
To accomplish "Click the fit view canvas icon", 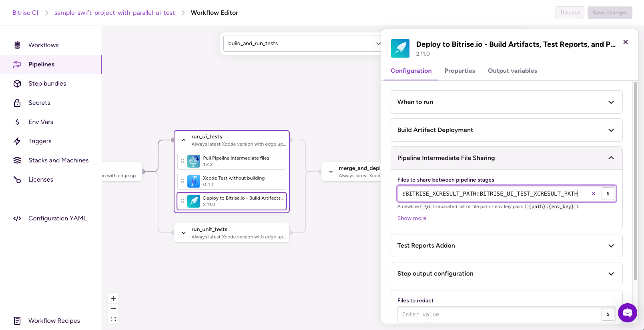I will click(x=113, y=319).
